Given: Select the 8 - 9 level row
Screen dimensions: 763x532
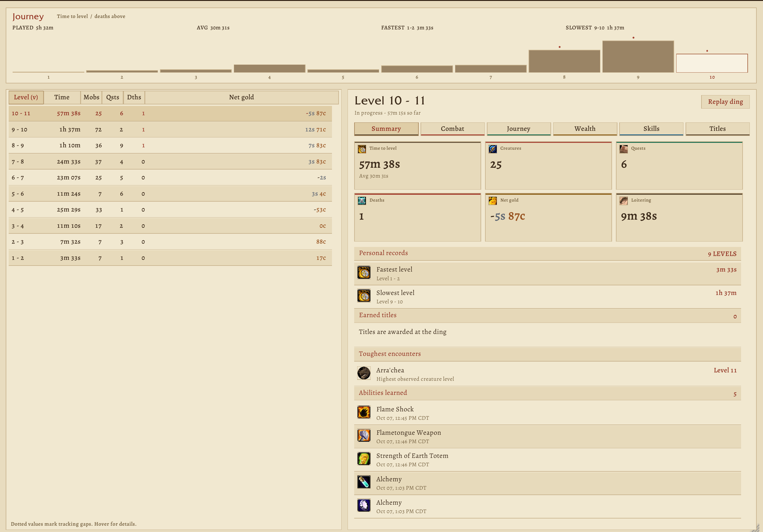Looking at the screenshot, I should pyautogui.click(x=170, y=146).
